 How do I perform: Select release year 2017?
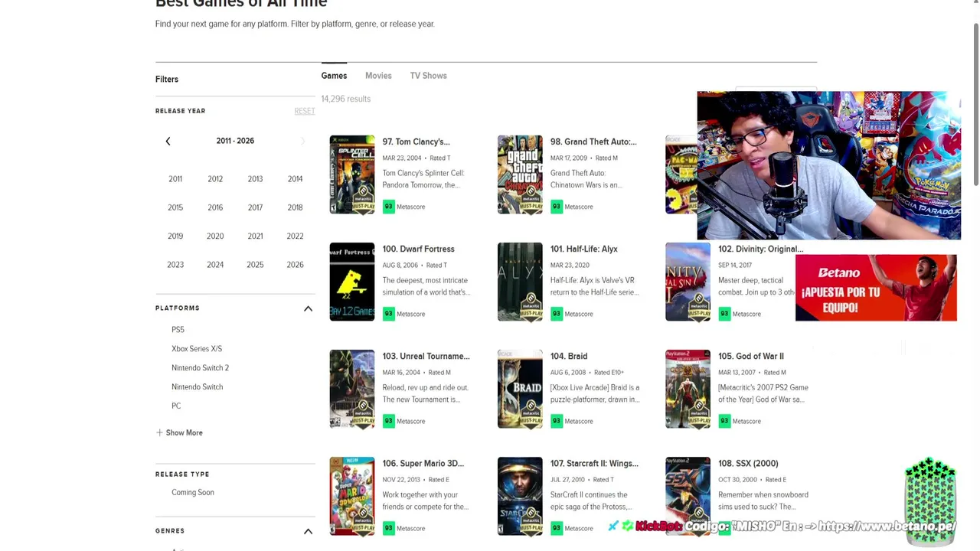pyautogui.click(x=255, y=207)
